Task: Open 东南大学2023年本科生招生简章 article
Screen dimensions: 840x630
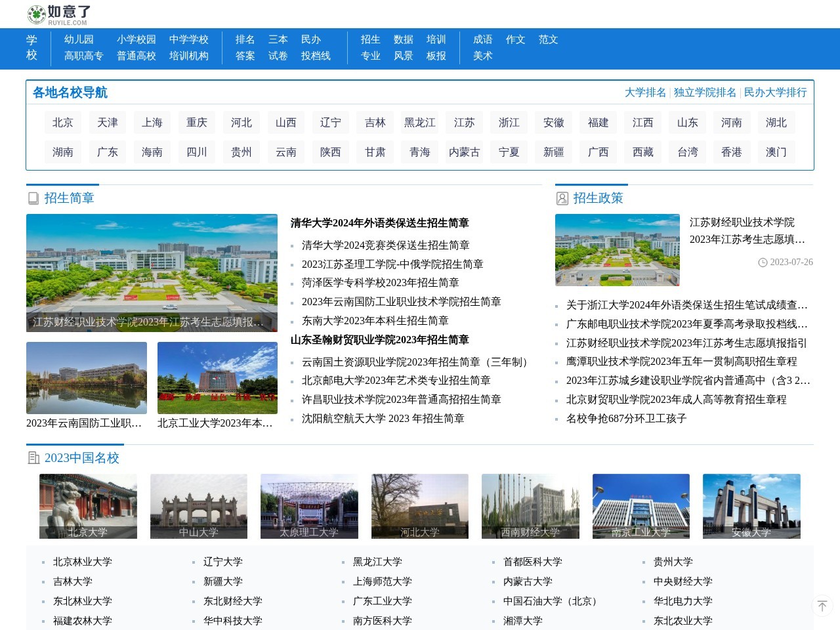Action: pyautogui.click(x=375, y=321)
